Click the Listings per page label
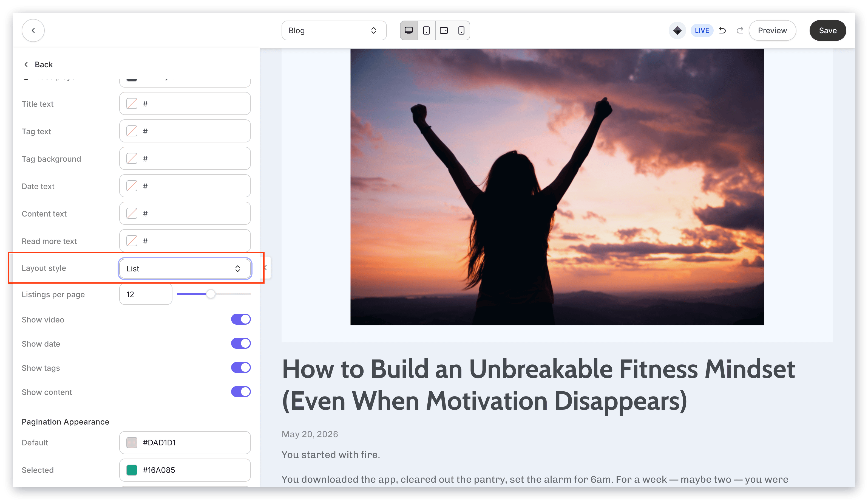This screenshot has width=868, height=500. tap(53, 295)
